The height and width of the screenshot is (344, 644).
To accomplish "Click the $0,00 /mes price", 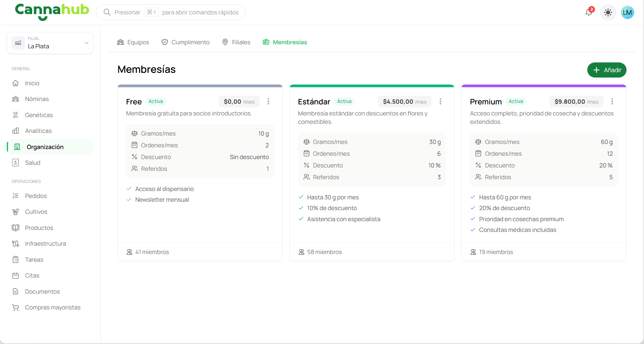I will point(239,102).
